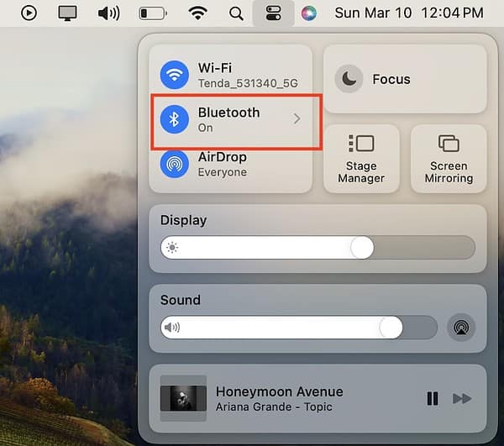Open the display menu bar icon
The width and height of the screenshot is (504, 446).
[x=67, y=13]
